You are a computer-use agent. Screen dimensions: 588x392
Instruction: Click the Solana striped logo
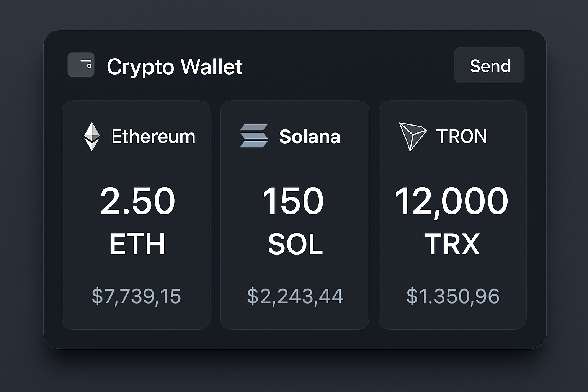(253, 136)
